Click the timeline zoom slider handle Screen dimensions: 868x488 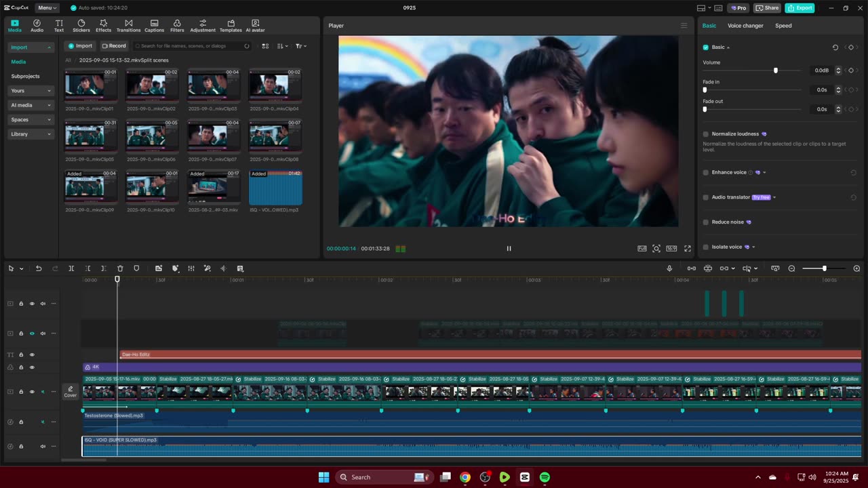tap(825, 269)
